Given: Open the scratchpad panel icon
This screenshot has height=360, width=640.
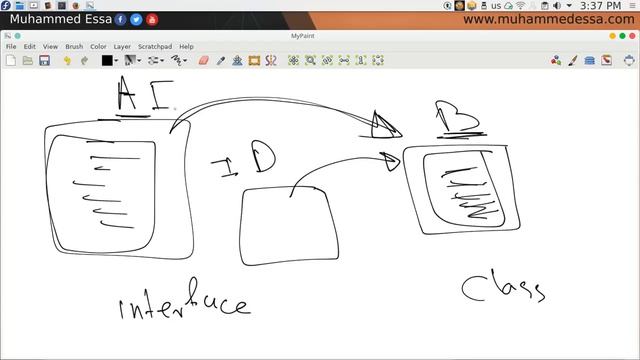Looking at the screenshot, I should point(607,61).
